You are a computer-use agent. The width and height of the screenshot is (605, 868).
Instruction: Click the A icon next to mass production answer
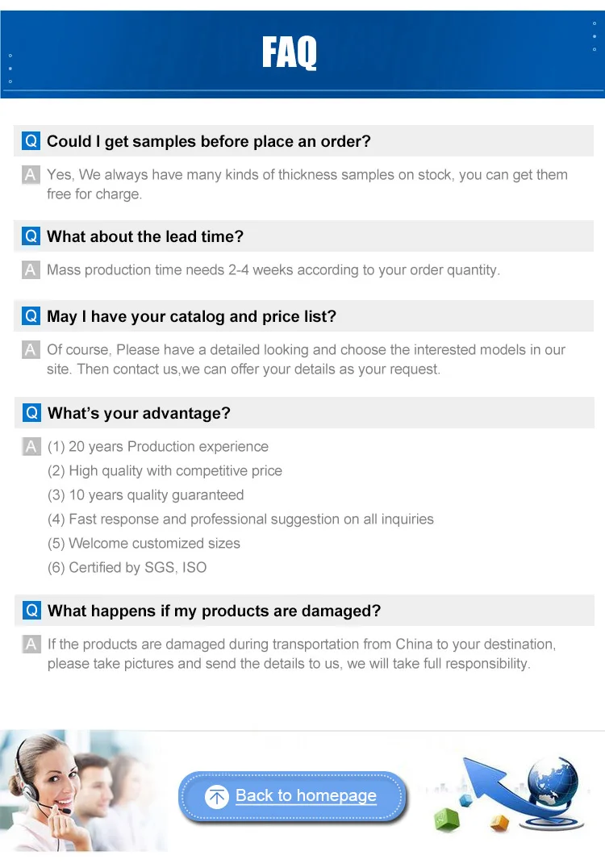point(31,270)
